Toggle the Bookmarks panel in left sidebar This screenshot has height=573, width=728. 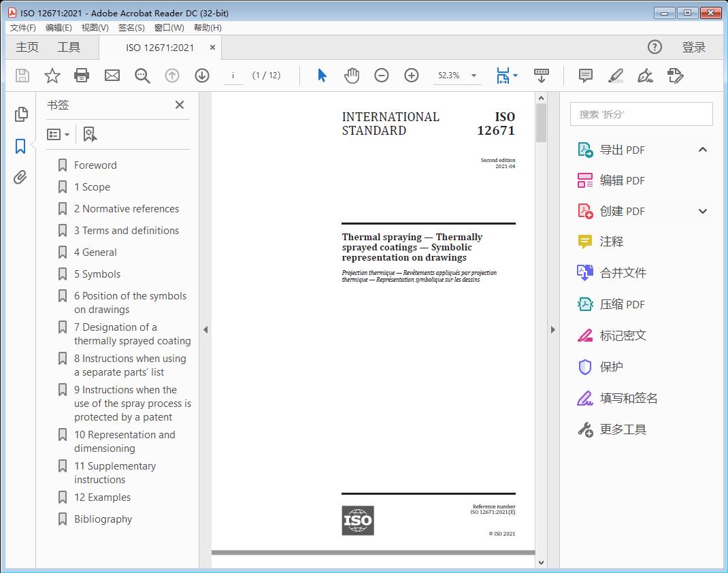[20, 146]
